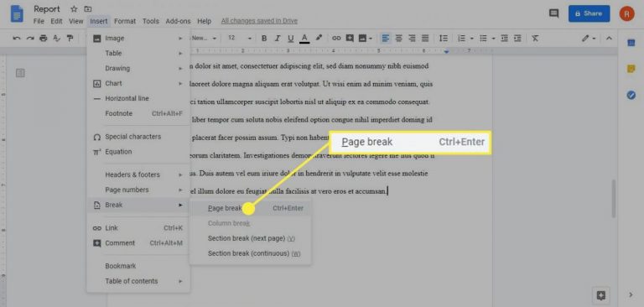Open Google Keep side panel icon
The height and width of the screenshot is (307, 644).
631,69
